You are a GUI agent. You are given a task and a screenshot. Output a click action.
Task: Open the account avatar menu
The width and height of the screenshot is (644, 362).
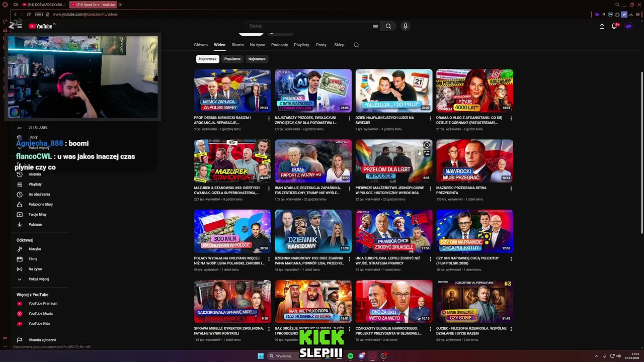628,26
